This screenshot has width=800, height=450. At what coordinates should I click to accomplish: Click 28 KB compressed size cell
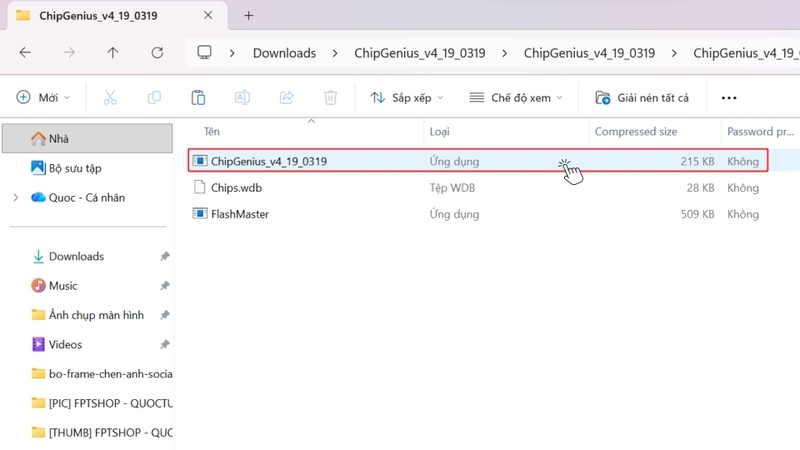tap(700, 188)
